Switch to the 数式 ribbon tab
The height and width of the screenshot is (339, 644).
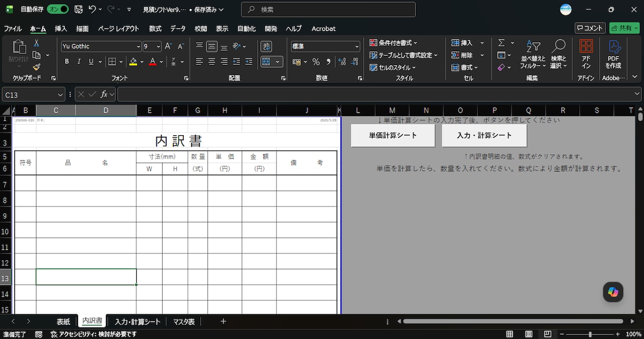click(x=155, y=29)
